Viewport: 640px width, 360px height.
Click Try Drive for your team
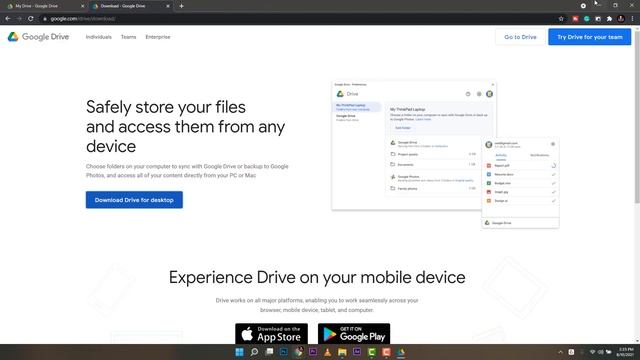589,37
